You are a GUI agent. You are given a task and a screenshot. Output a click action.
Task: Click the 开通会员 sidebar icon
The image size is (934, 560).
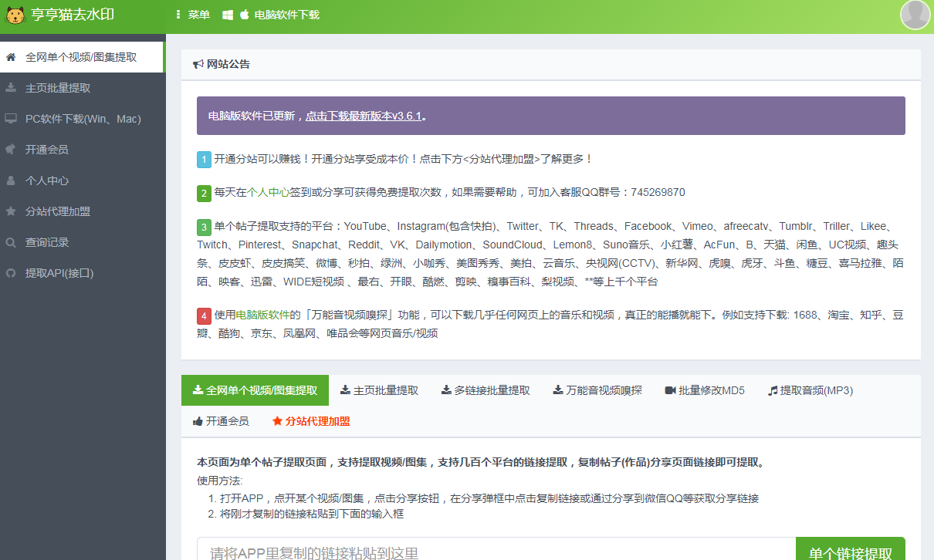[11, 150]
